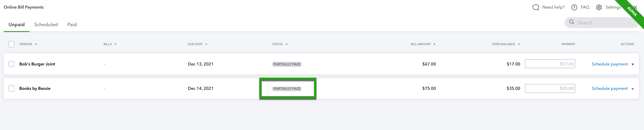The width and height of the screenshot is (644, 130).
Task: Sort by Open Balance column arrow
Action: 519,44
